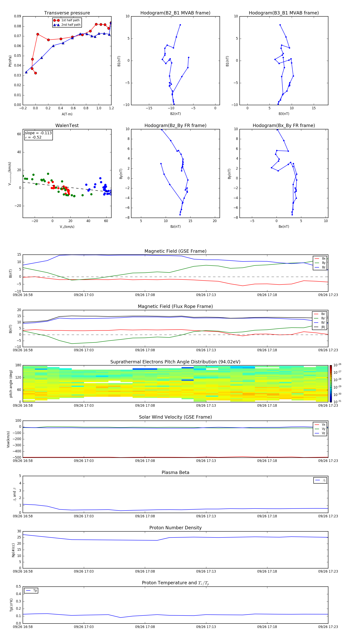Screen dimensions: 351x644
Task: Click the Magnetic Field (Flux Rope Frame) title
Action: click(x=175, y=306)
